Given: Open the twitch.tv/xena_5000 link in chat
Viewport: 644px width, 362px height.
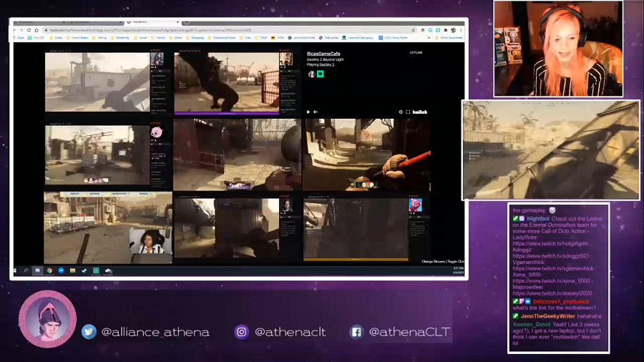Looking at the screenshot, I should (551, 280).
